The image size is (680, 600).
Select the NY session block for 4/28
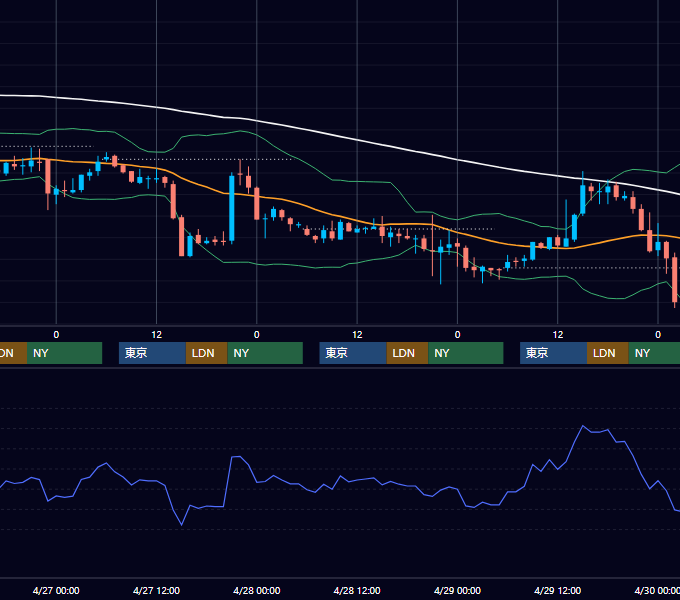click(466, 353)
